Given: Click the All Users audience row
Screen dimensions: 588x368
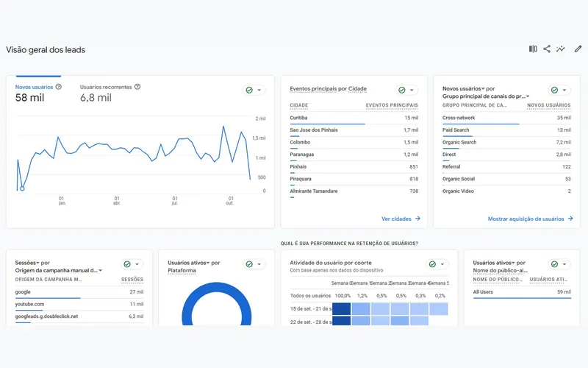Looking at the screenshot, I should click(522, 292).
